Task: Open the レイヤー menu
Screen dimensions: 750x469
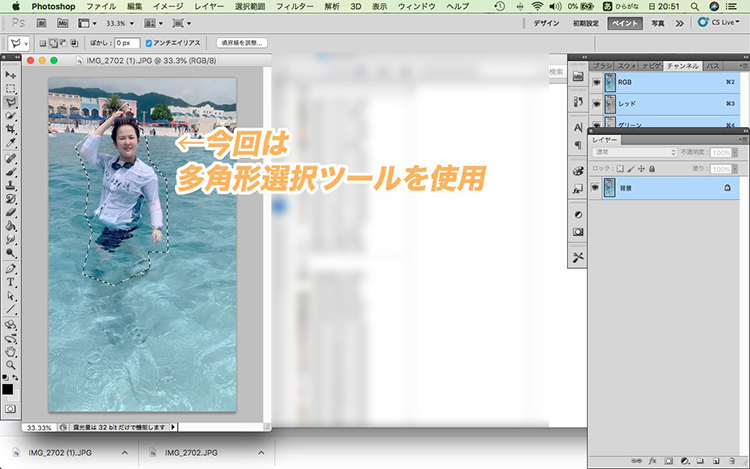Action: pyautogui.click(x=209, y=6)
